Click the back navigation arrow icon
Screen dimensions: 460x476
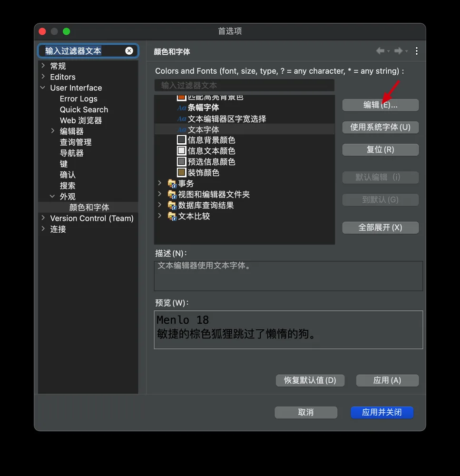point(380,51)
